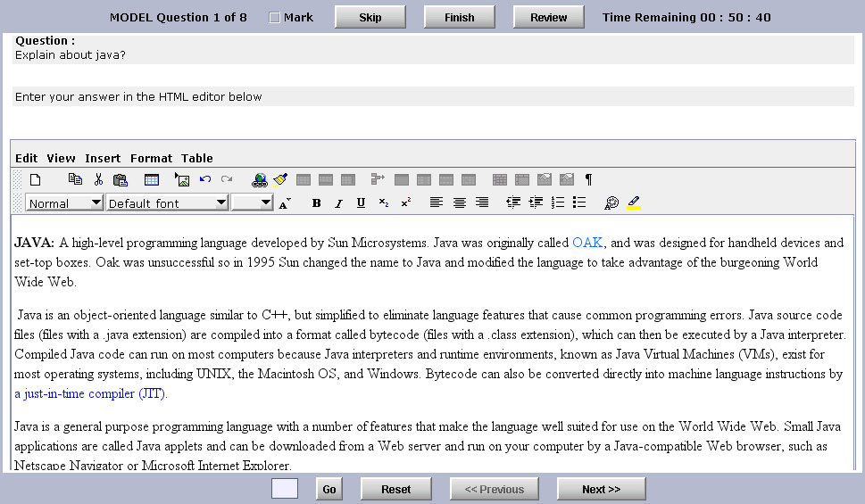
Task: Click the Finish button
Action: [460, 17]
